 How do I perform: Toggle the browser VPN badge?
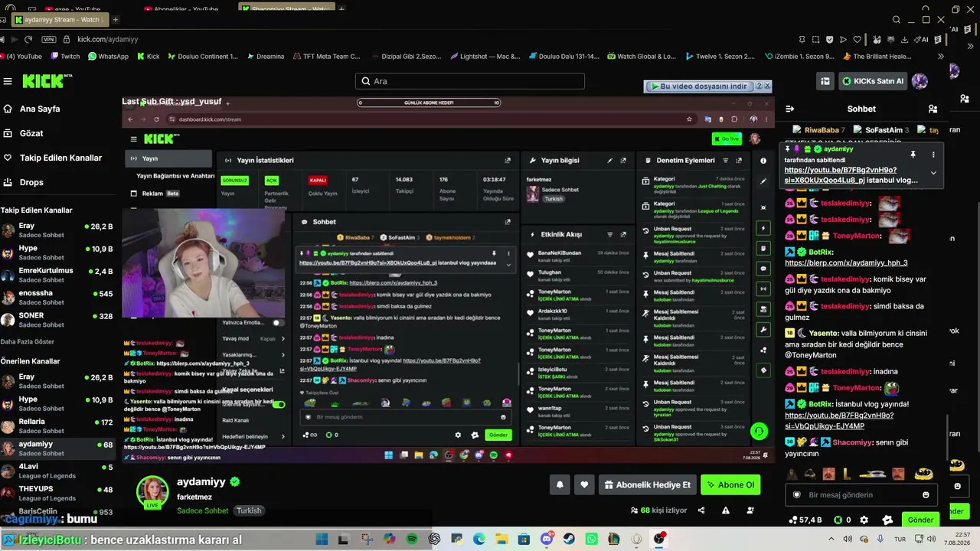(x=49, y=39)
